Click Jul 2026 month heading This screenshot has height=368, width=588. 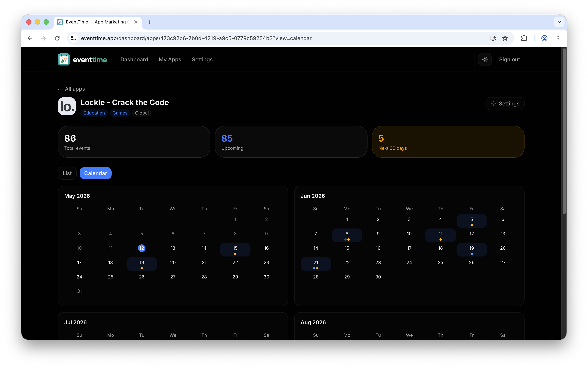coord(75,322)
